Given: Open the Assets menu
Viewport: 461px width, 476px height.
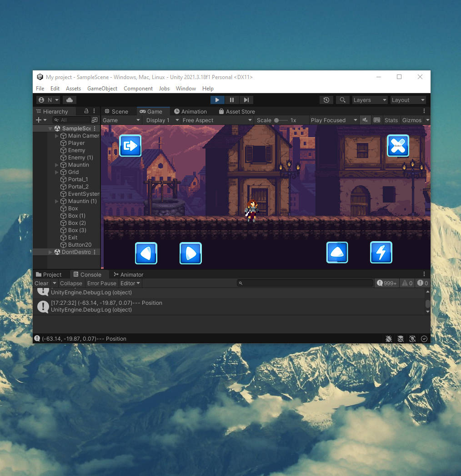Looking at the screenshot, I should pos(73,88).
